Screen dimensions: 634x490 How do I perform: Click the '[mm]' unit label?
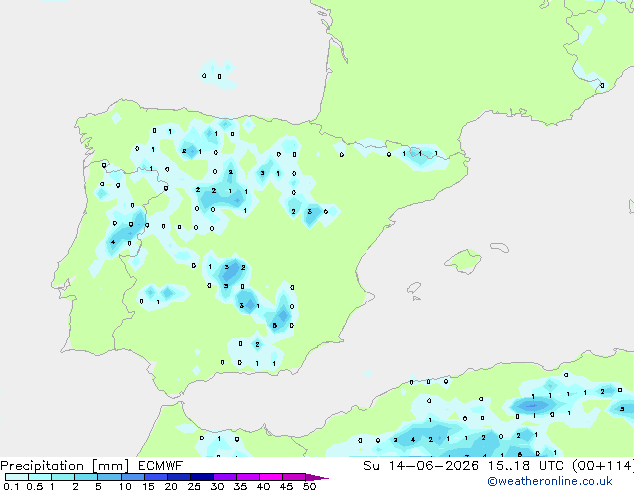110,466
